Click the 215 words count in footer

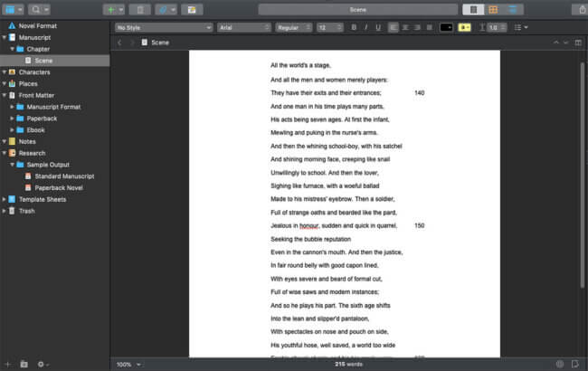(348, 364)
